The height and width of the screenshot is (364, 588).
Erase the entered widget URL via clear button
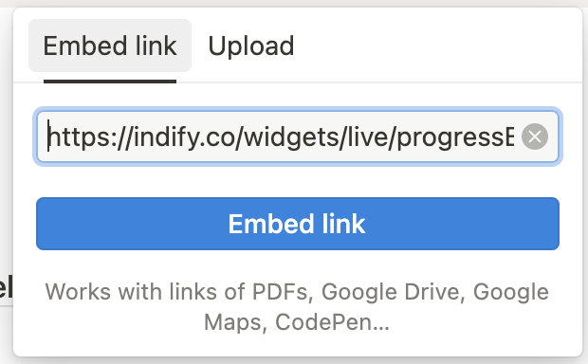click(535, 136)
